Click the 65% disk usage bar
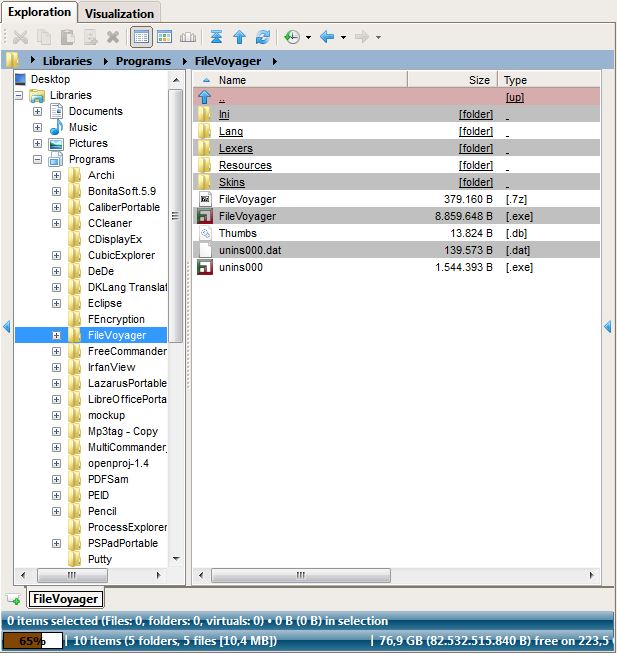Screen dimensions: 617x654 [x=33, y=641]
